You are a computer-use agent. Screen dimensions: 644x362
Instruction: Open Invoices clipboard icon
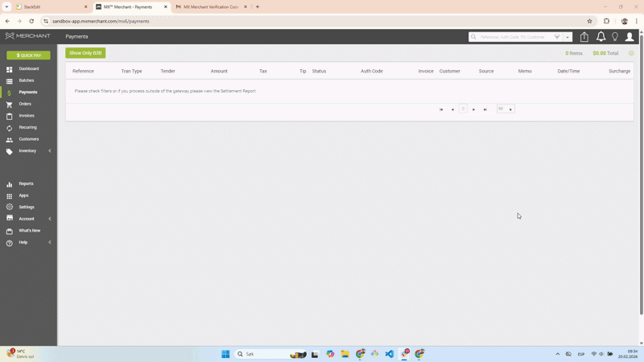9,116
